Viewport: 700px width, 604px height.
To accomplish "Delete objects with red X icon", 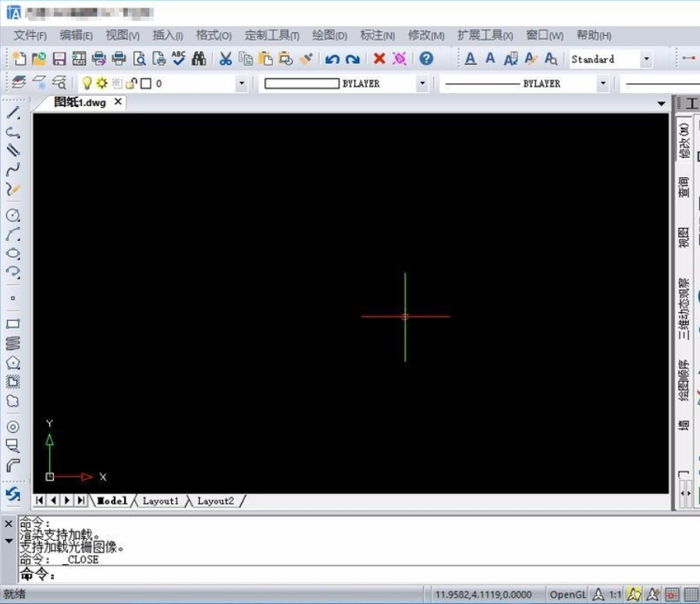I will point(379,59).
